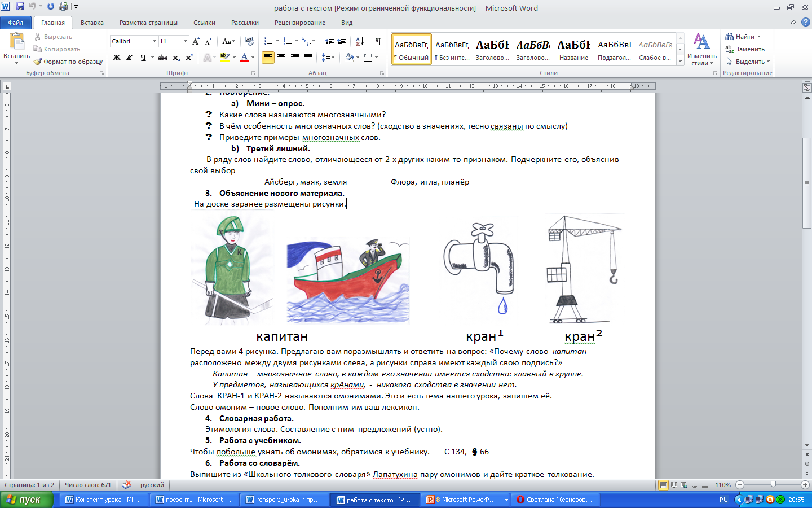Open the font size dropdown

pyautogui.click(x=185, y=41)
